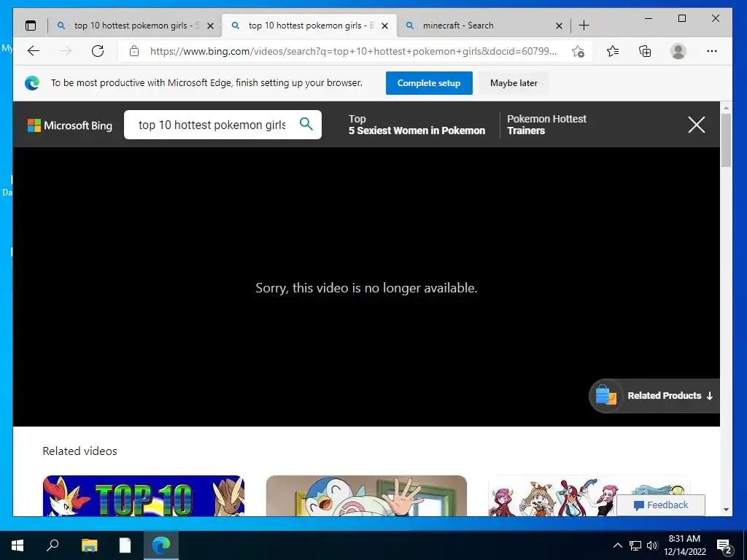Screen dimensions: 747x560
Task: Dismiss setup prompt with Maybe later
Action: [x=514, y=83]
